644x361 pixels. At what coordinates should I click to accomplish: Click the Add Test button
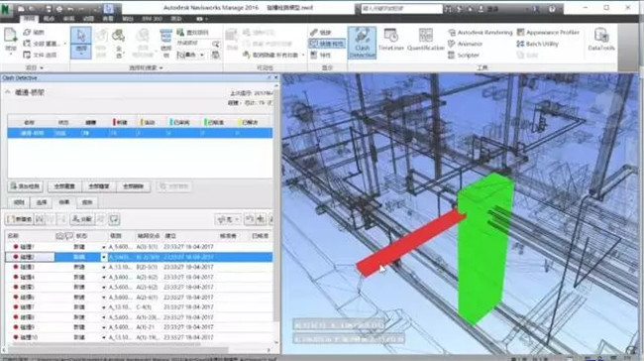[26, 186]
